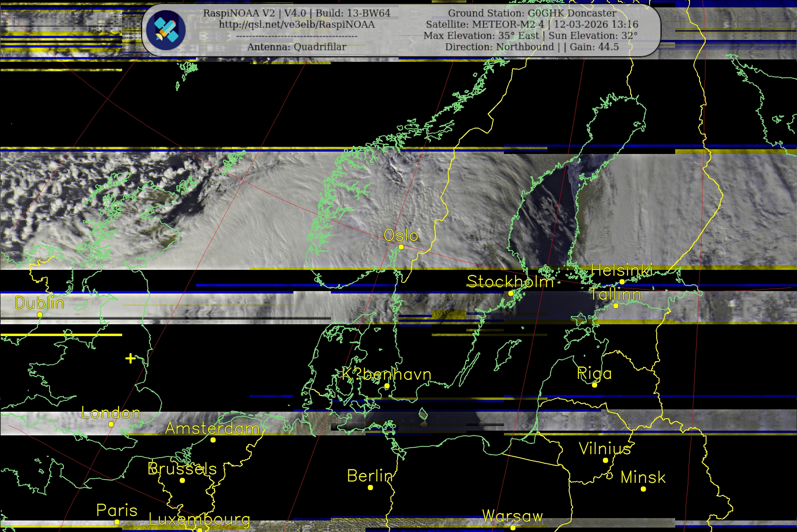Click the Antenna Quadrifilar label
The image size is (797, 532).
(297, 47)
